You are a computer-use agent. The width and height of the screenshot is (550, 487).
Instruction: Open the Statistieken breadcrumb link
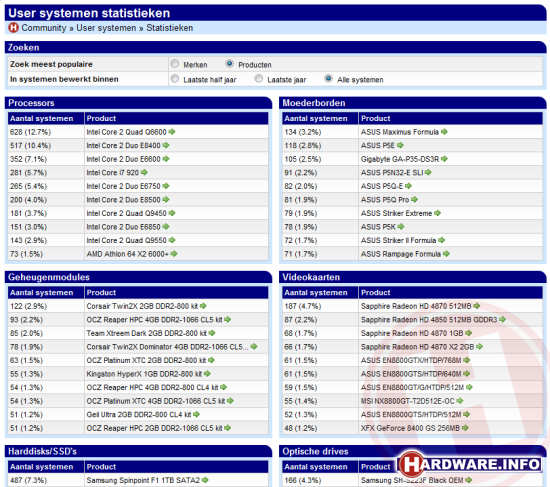(169, 28)
